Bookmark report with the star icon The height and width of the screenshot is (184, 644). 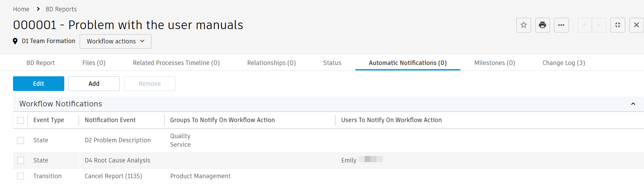coord(524,25)
